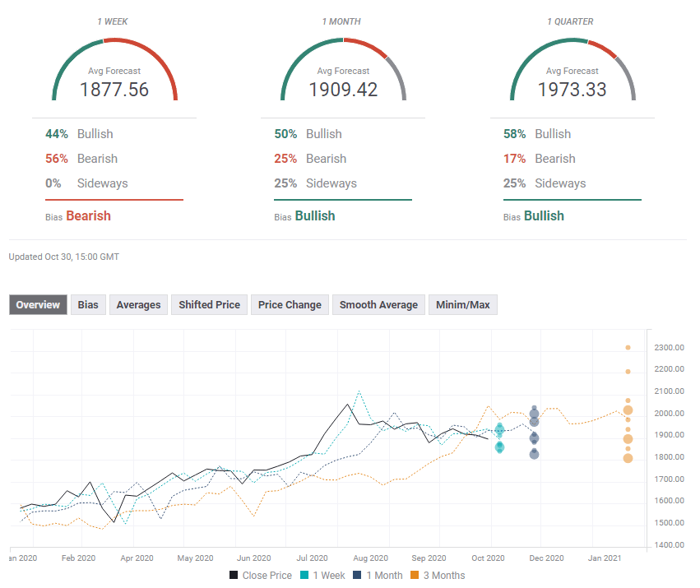Open the Averages tab
This screenshot has height=588, width=700.
tap(138, 304)
